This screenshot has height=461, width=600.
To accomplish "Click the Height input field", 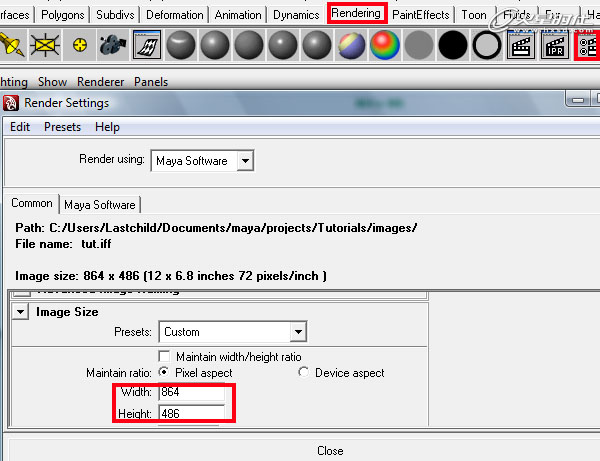I will point(191,414).
